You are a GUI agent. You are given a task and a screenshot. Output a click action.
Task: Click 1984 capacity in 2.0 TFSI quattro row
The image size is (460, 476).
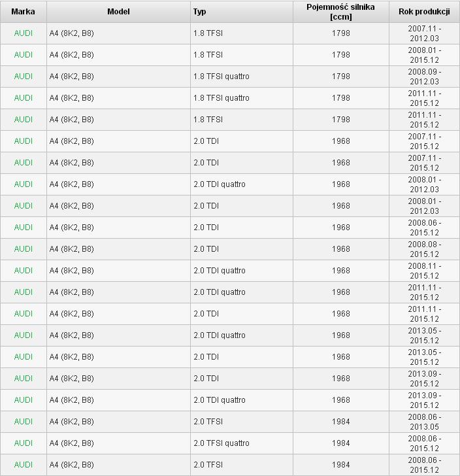tap(340, 443)
